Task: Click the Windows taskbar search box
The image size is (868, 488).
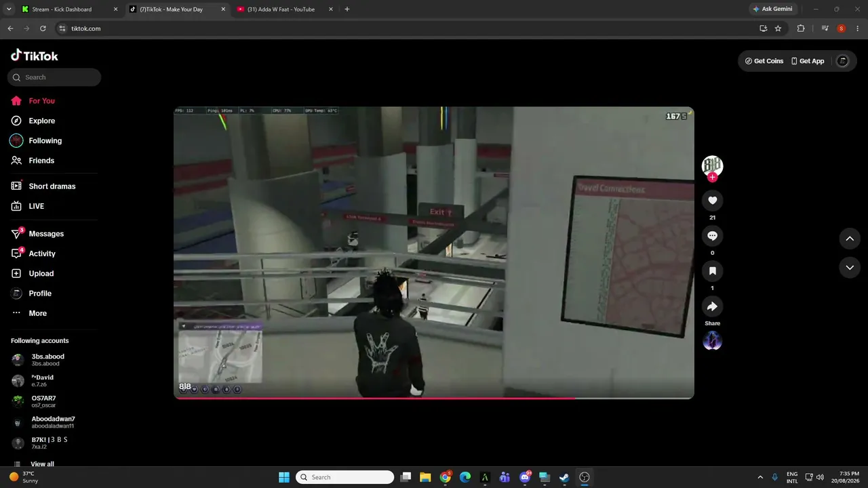Action: [x=345, y=477]
